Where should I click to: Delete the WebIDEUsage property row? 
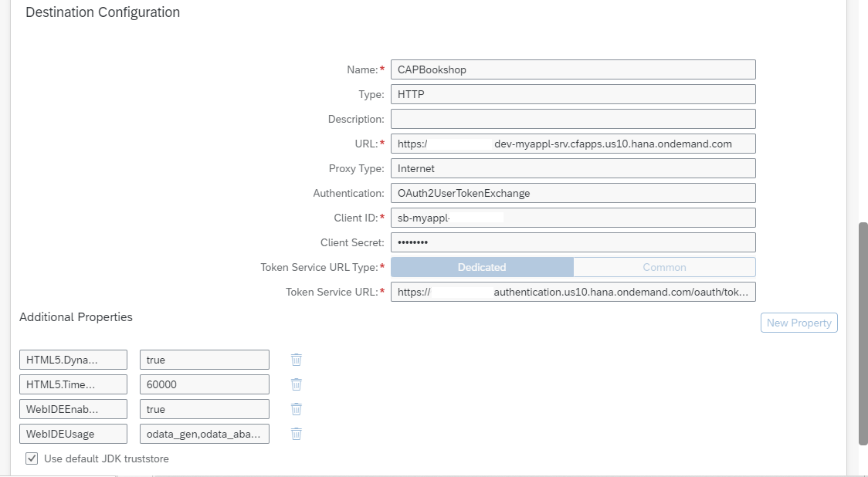point(296,433)
